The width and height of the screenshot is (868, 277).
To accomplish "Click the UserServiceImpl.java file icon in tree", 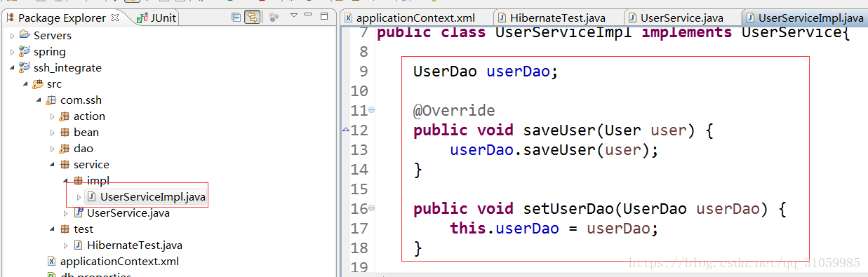I will pyautogui.click(x=91, y=197).
